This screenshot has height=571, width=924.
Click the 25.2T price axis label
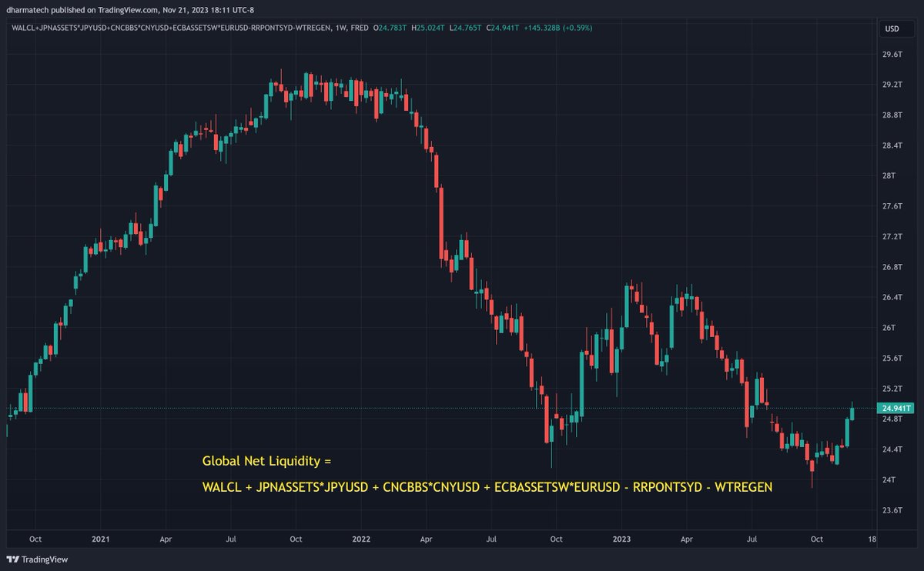click(x=892, y=389)
